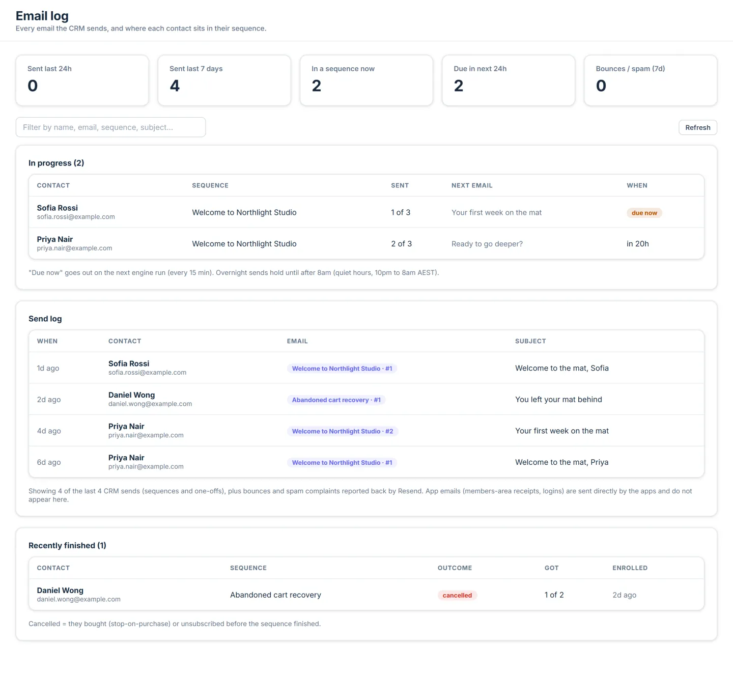The width and height of the screenshot is (733, 700).
Task: Open the Bounces / spam (7d) card
Action: [650, 80]
